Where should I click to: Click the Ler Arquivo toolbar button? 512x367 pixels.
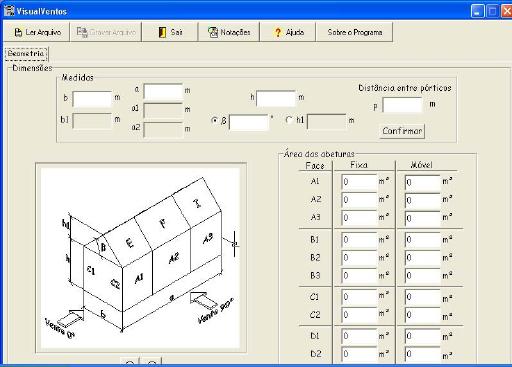[36, 32]
